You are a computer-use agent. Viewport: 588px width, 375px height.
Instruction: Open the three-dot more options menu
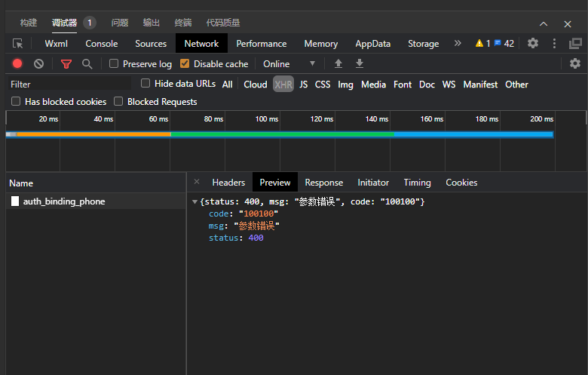[554, 43]
